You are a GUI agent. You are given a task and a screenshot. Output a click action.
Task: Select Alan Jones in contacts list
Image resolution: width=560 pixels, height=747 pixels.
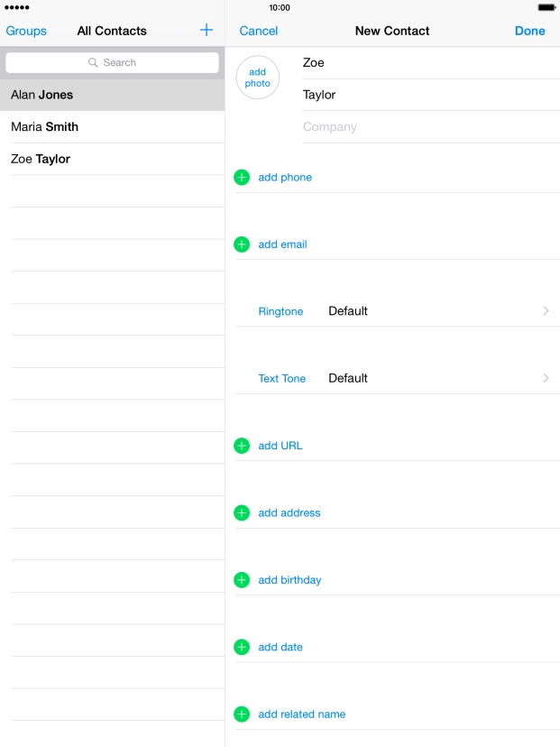[113, 95]
